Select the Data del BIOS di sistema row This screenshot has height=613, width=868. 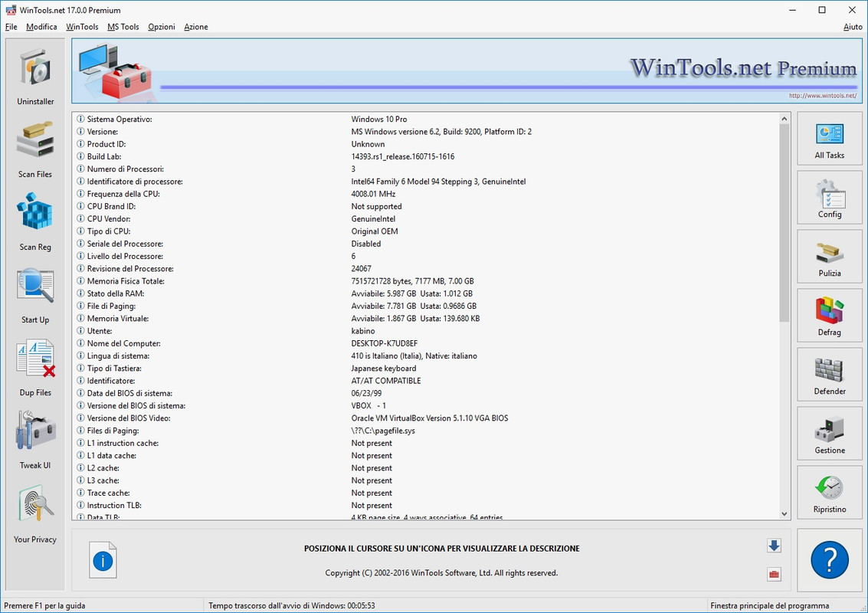[x=425, y=393]
